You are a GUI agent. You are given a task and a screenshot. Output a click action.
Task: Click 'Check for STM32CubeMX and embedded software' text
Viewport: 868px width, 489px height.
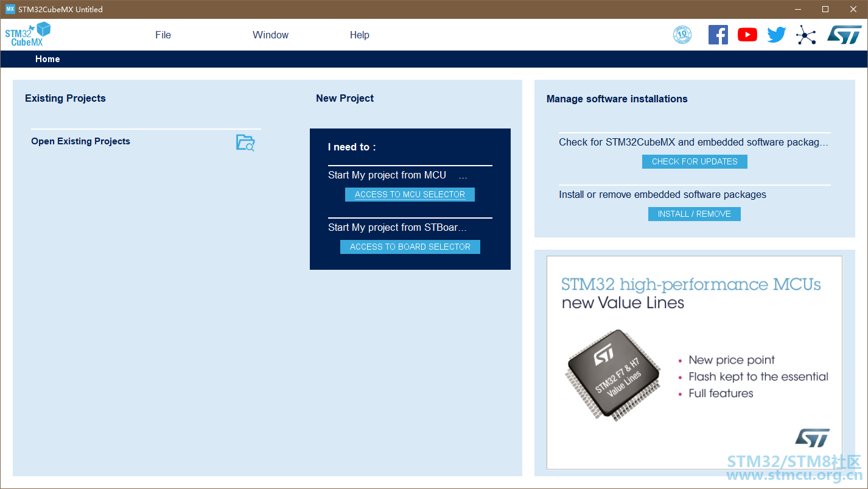(x=694, y=142)
